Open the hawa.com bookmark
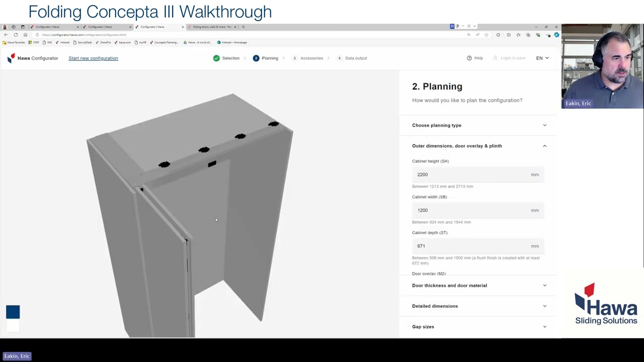This screenshot has height=362, width=644. coord(123,42)
